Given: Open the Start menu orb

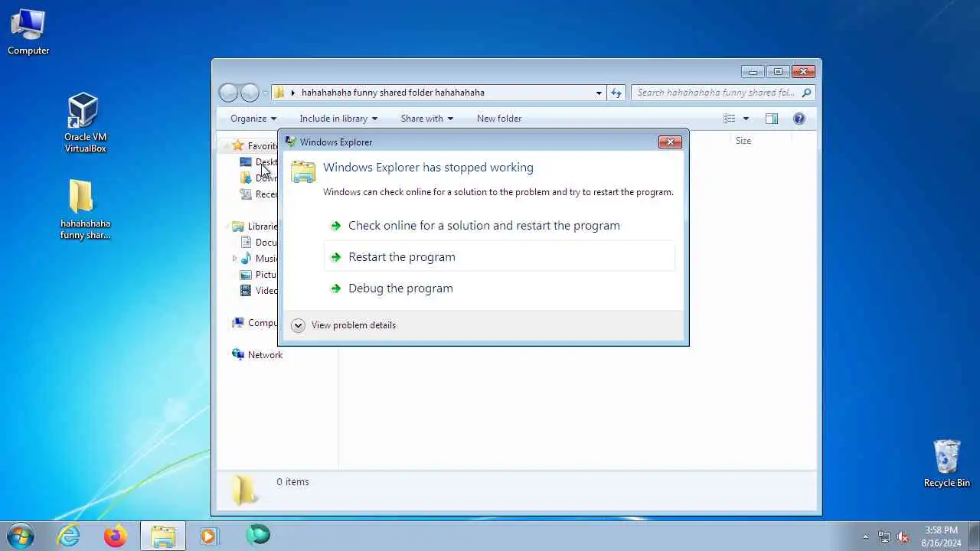Looking at the screenshot, I should click(x=21, y=535).
